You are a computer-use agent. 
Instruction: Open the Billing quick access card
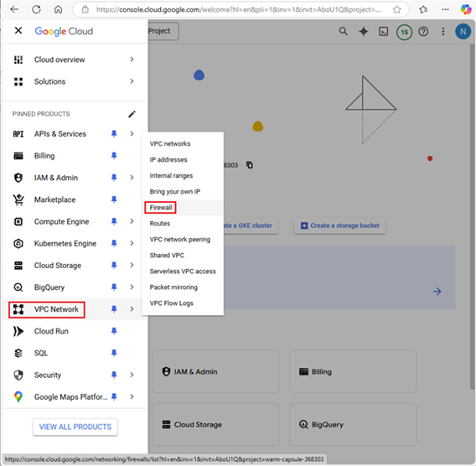pyautogui.click(x=353, y=371)
